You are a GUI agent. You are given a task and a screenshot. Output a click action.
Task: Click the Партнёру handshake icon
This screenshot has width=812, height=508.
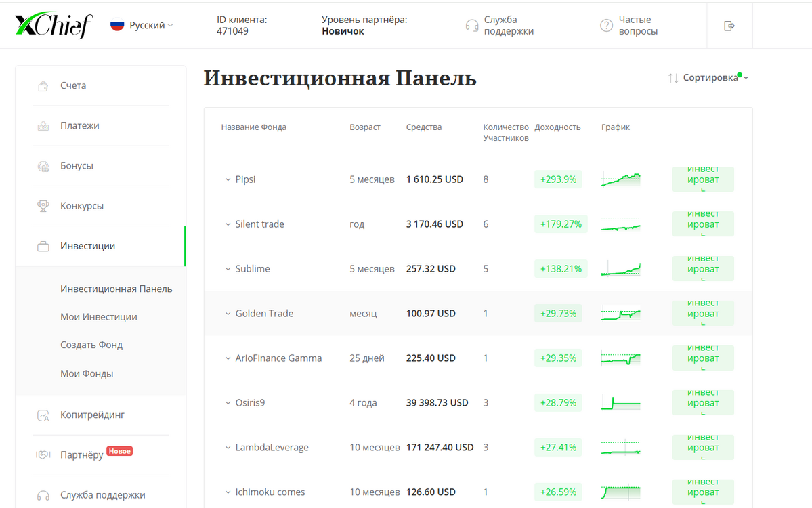tap(43, 455)
